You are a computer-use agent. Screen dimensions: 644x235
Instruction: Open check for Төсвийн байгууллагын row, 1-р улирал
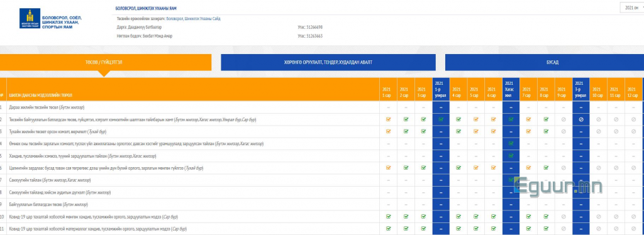pyautogui.click(x=441, y=119)
